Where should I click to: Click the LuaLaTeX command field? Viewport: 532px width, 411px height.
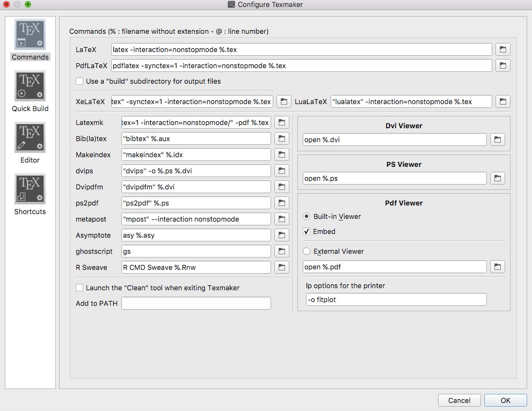(411, 101)
